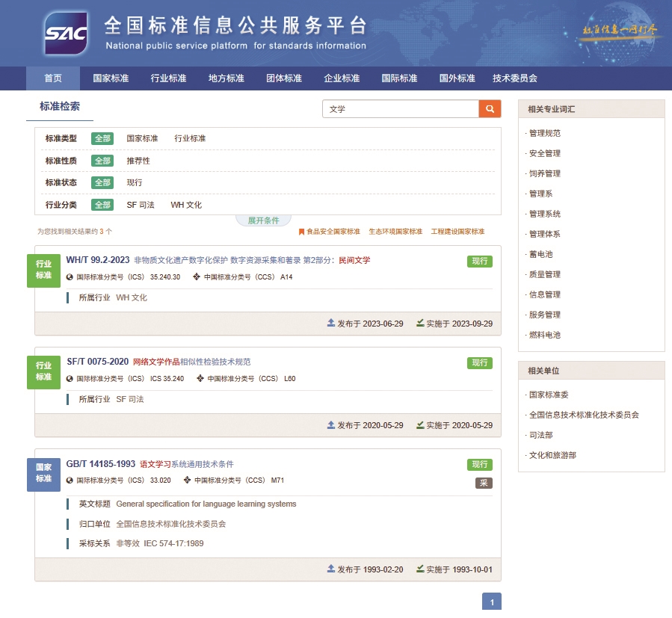Go to page 1 in pagination
672x618 pixels.
tap(492, 602)
